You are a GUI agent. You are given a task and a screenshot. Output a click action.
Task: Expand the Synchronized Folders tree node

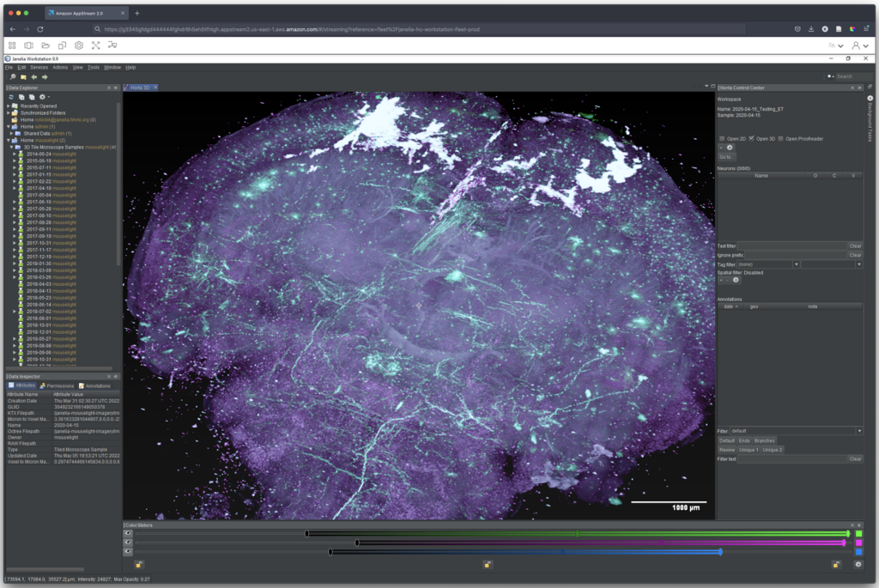(x=9, y=112)
